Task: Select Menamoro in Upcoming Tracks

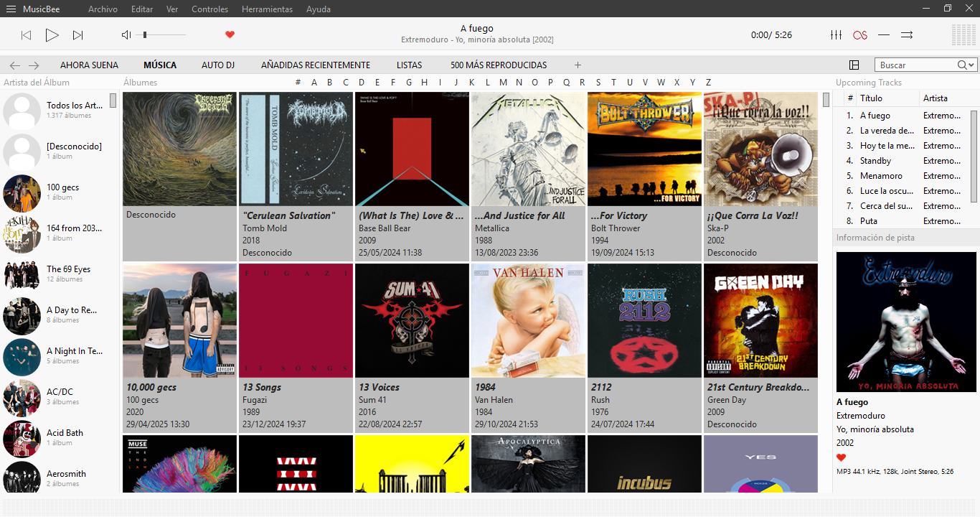Action: coord(902,176)
